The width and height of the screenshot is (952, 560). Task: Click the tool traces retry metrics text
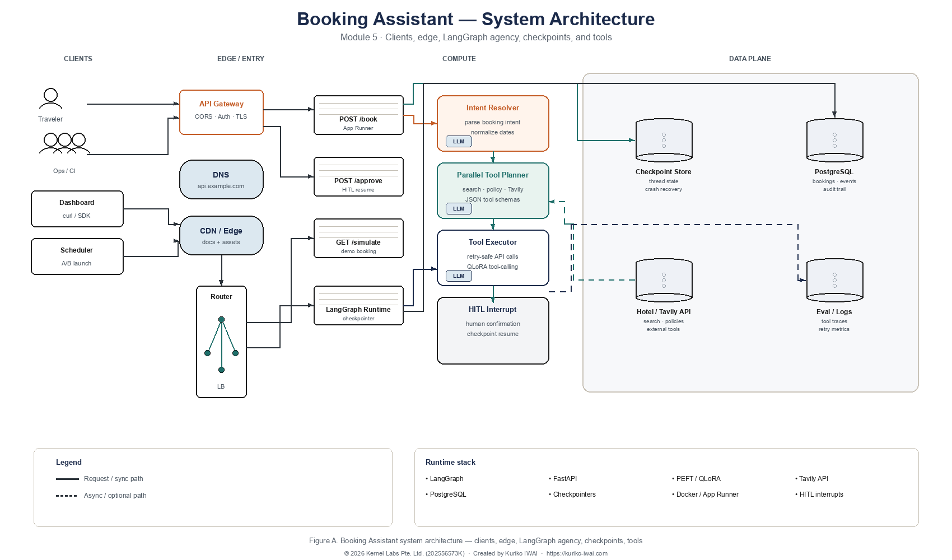[834, 325]
